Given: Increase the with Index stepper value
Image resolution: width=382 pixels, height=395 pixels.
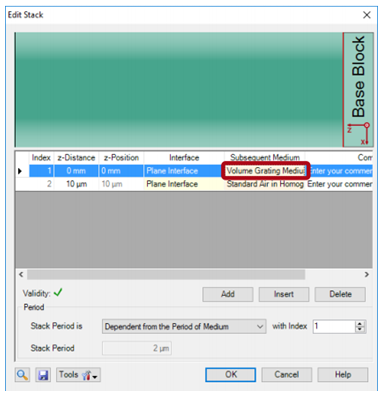Looking at the screenshot, I should click(360, 324).
